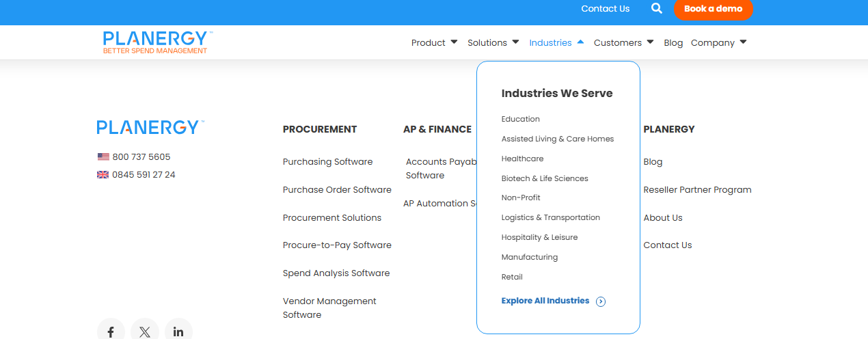
Task: Click the PROCUREMENT footer heading
Action: [x=320, y=129]
